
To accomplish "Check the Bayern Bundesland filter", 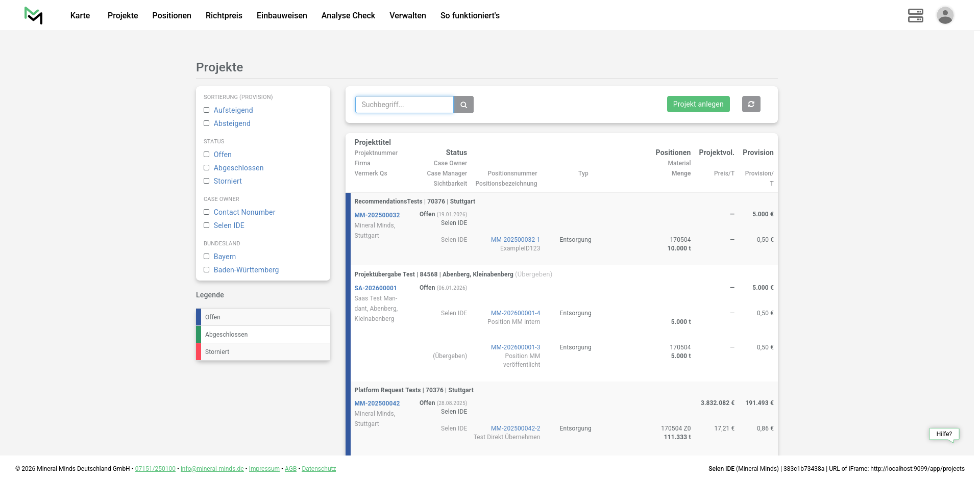I will tap(207, 257).
